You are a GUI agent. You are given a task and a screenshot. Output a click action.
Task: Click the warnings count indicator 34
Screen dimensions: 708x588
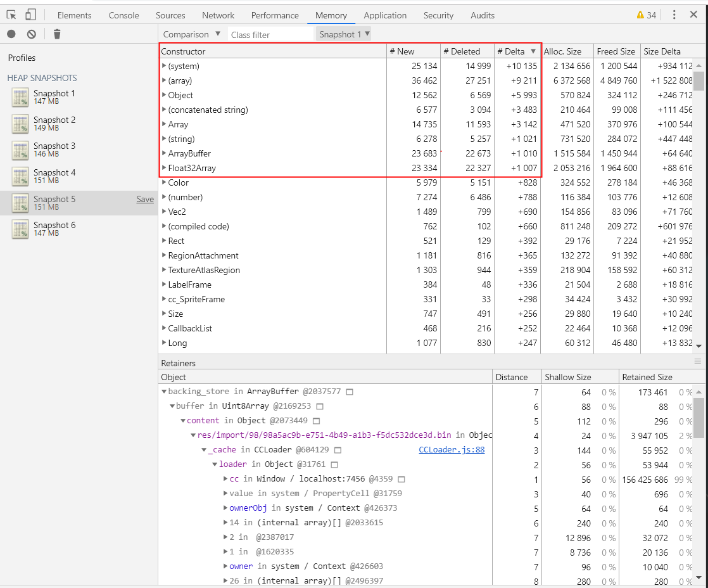click(x=646, y=15)
